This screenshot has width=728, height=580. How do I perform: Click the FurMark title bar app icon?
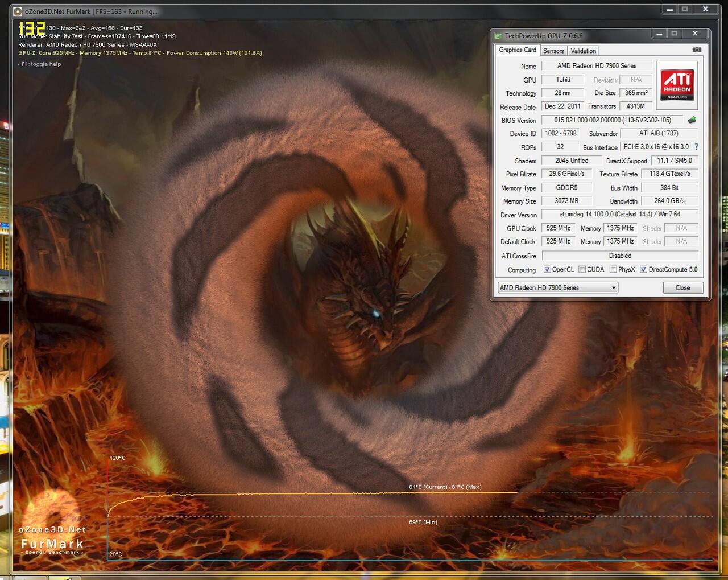[18, 11]
